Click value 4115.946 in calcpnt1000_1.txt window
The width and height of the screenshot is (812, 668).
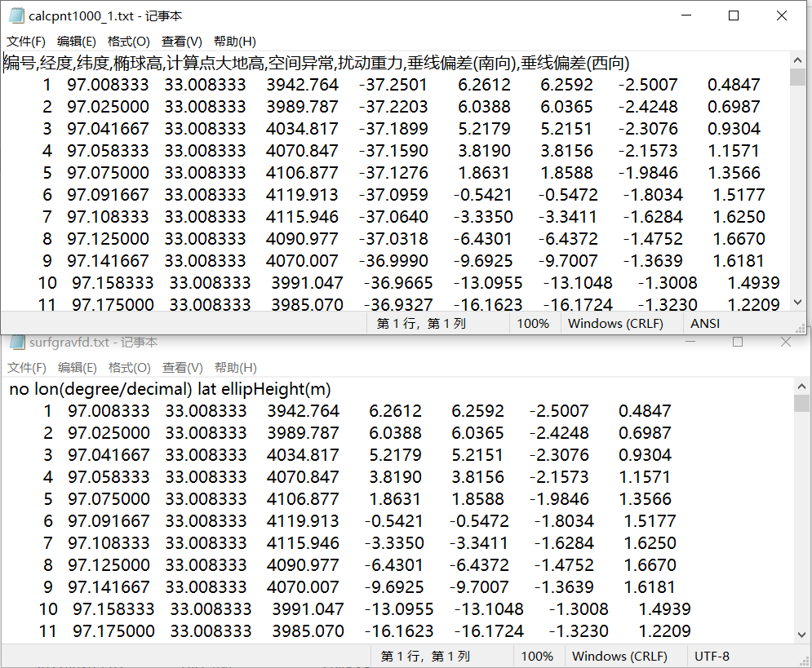(303, 217)
